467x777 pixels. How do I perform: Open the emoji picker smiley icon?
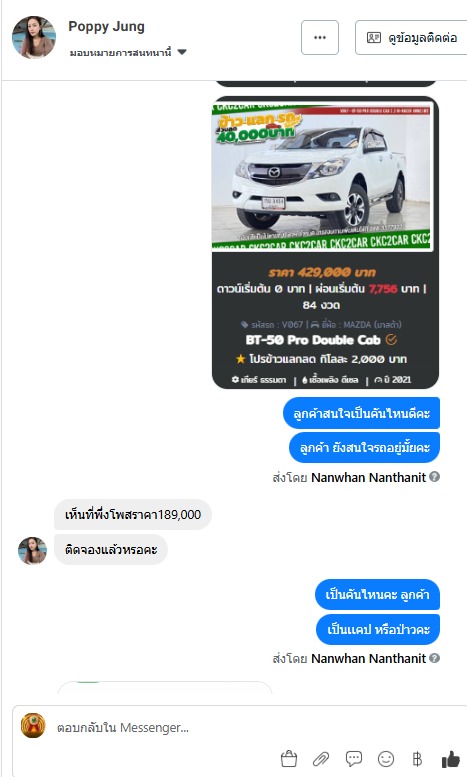click(x=386, y=758)
